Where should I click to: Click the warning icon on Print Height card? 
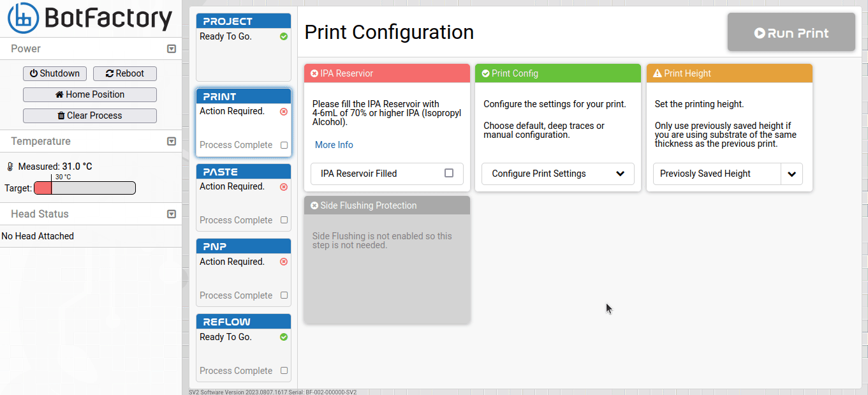(658, 73)
